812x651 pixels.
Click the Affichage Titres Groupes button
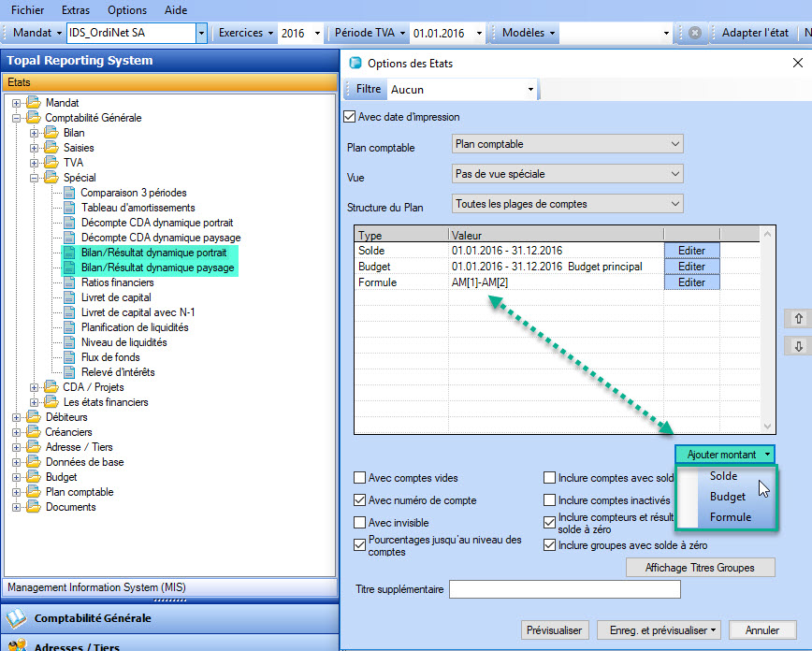coord(702,568)
